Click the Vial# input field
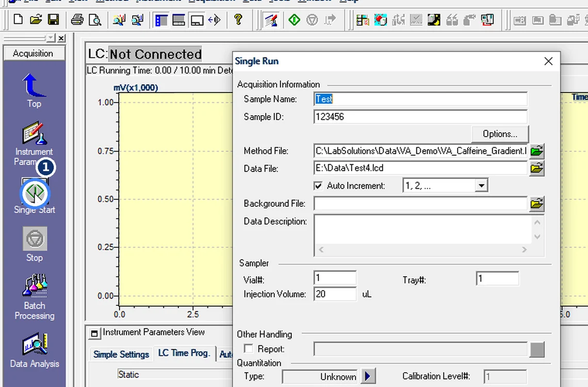 (x=335, y=278)
